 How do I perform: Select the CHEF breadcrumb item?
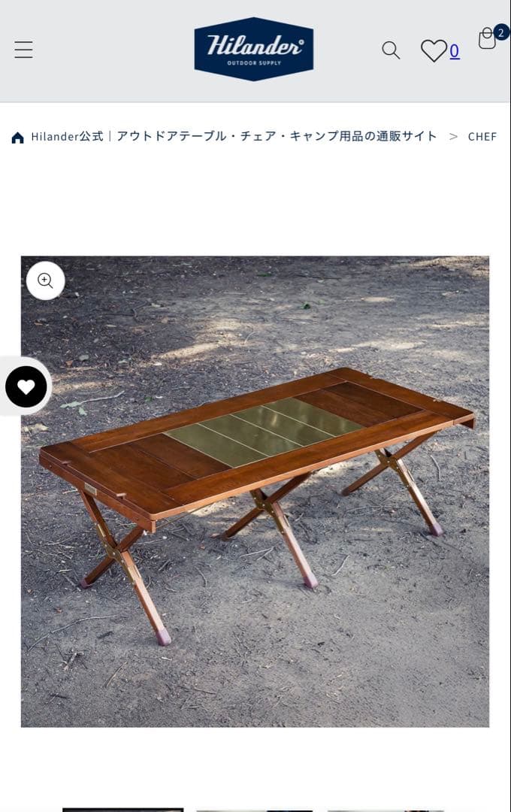(482, 137)
